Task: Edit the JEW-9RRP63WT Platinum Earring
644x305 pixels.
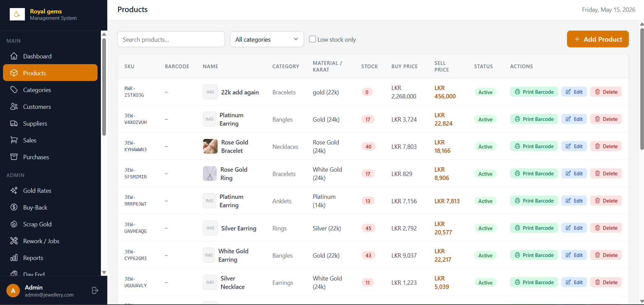Action: (x=574, y=201)
